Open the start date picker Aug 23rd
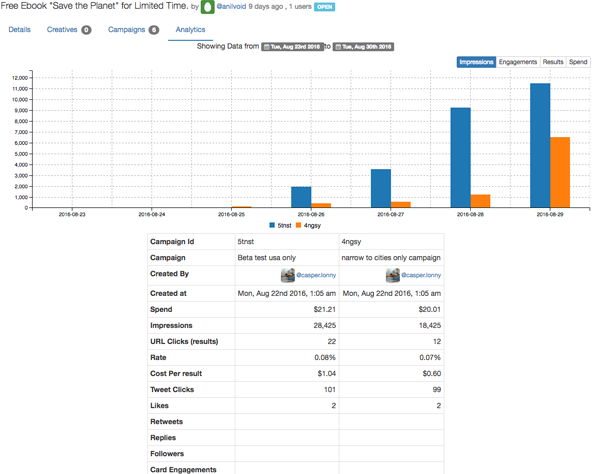The width and height of the screenshot is (600, 474). pos(292,47)
